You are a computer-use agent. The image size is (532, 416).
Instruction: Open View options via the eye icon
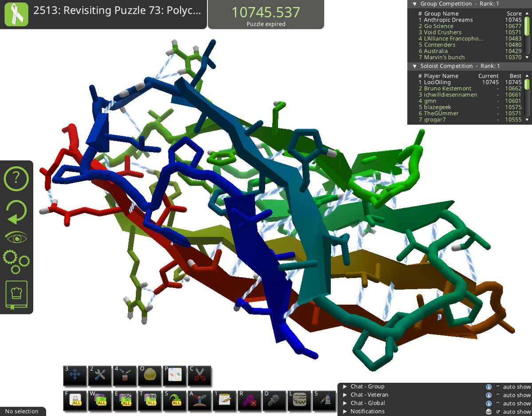tap(16, 236)
